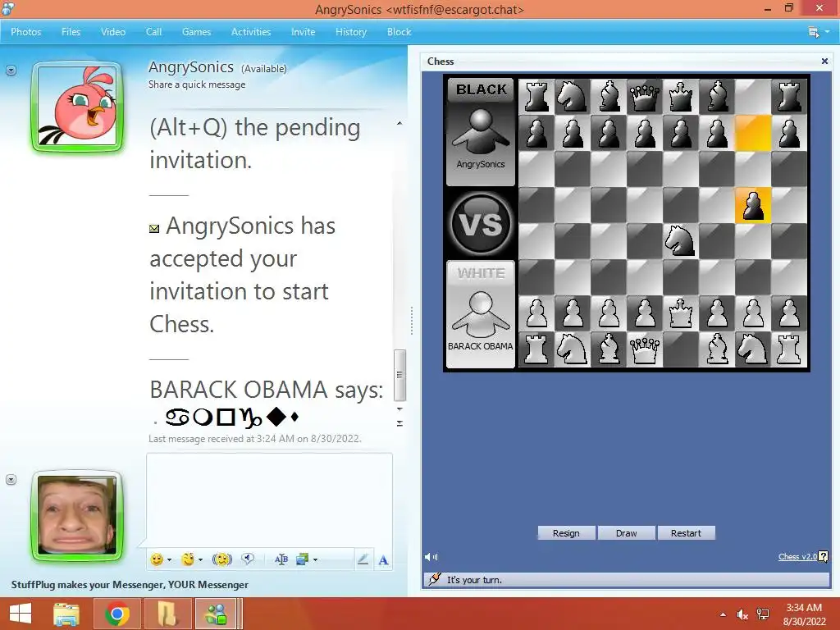Click the background pictures icon
840x630 pixels.
(302, 559)
